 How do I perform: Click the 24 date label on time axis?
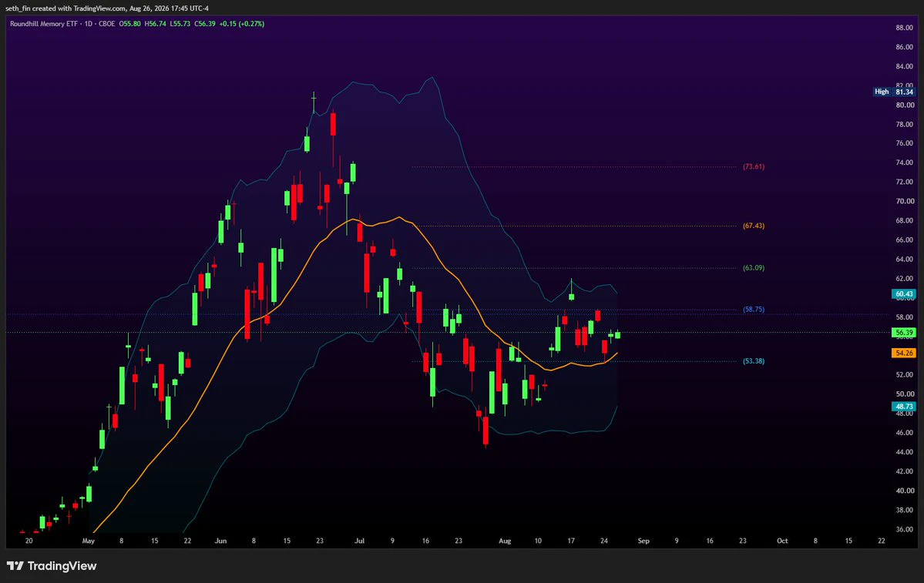pos(604,541)
